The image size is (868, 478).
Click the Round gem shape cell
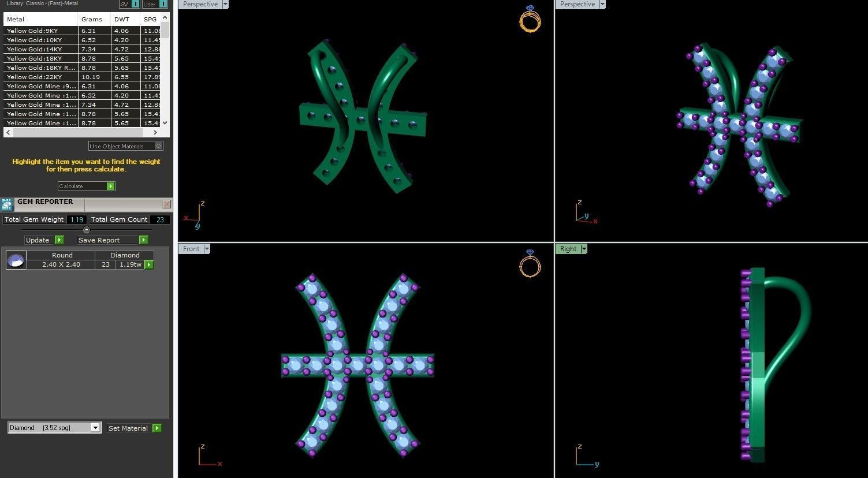coord(62,255)
